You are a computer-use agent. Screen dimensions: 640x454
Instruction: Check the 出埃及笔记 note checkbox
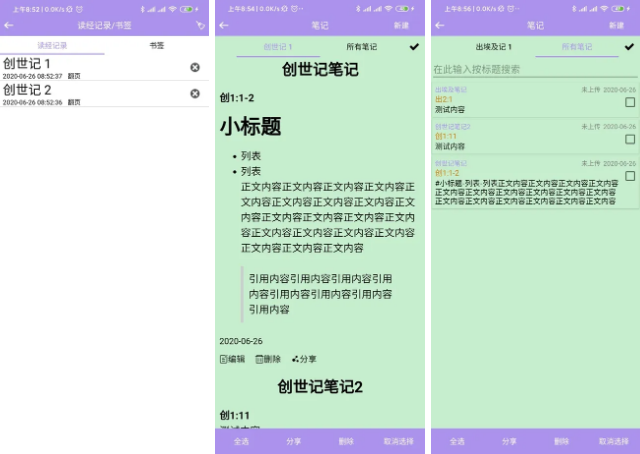coord(629,103)
